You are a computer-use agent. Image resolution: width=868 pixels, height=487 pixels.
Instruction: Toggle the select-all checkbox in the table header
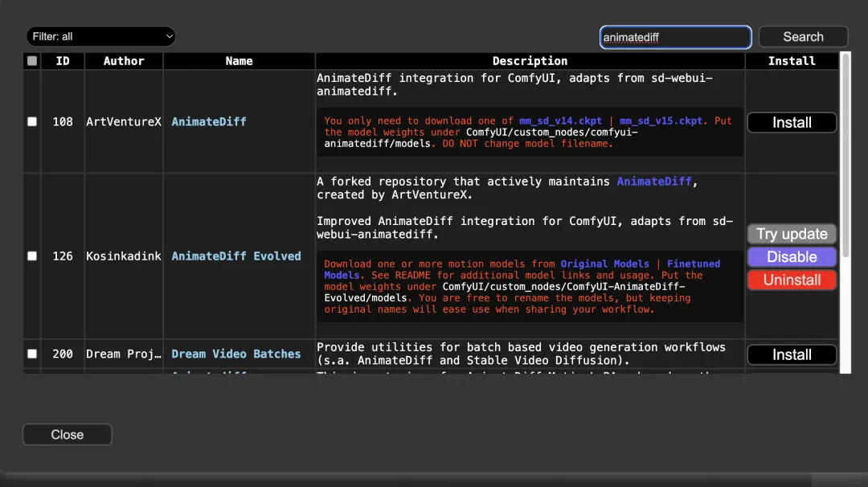(32, 61)
